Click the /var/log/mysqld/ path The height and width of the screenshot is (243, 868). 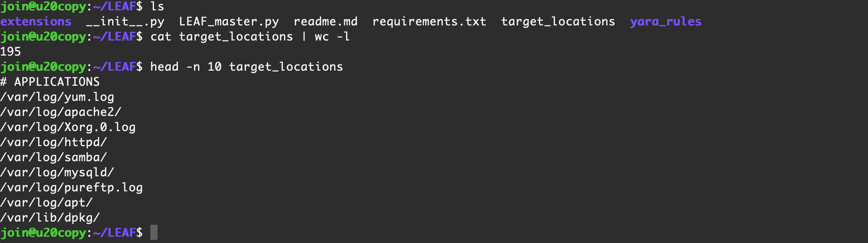coord(57,172)
